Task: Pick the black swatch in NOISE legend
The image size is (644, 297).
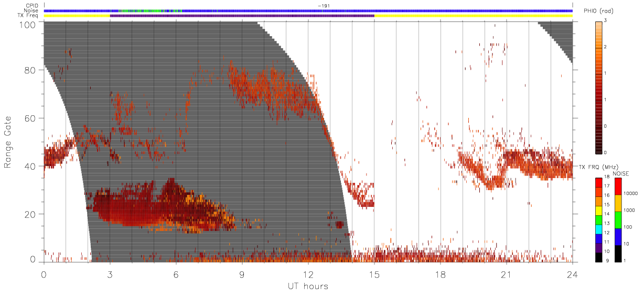Action: coord(618,254)
